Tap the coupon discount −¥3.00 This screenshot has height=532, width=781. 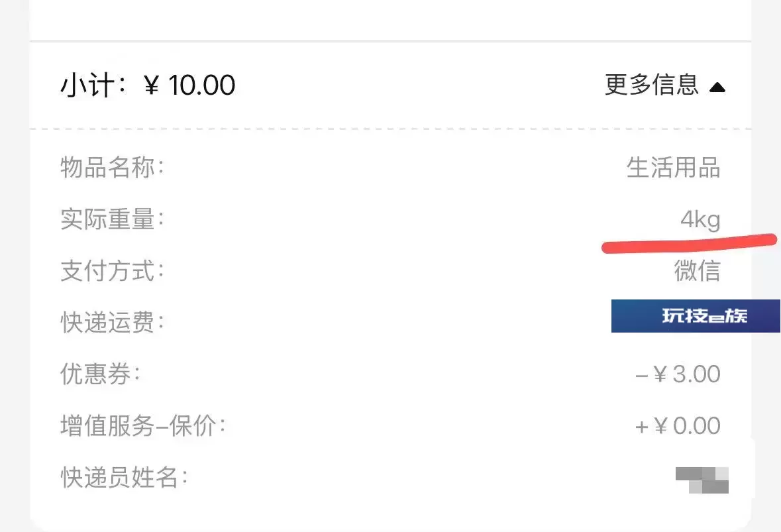(678, 374)
